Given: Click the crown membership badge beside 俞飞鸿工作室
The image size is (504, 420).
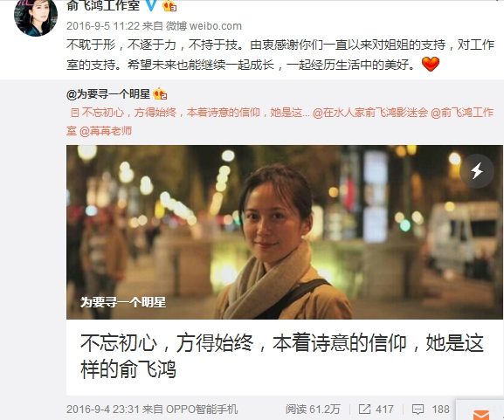Looking at the screenshot, I should 169,6.
